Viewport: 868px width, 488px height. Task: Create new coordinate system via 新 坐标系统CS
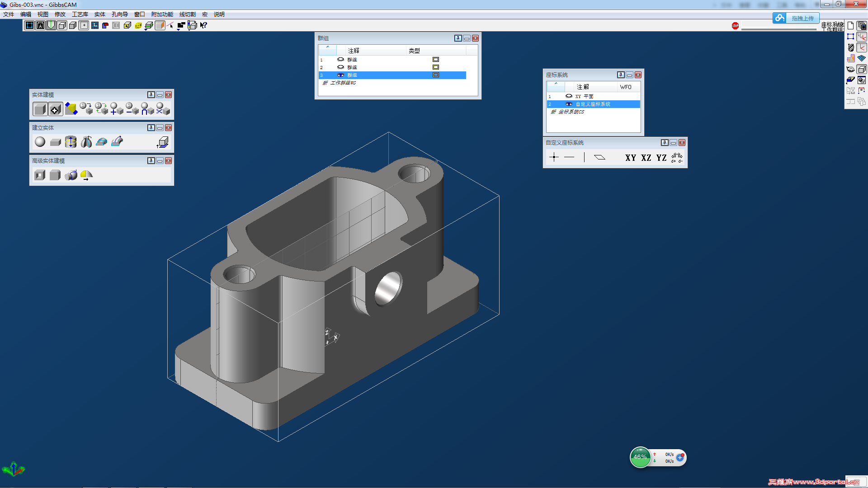tap(567, 112)
